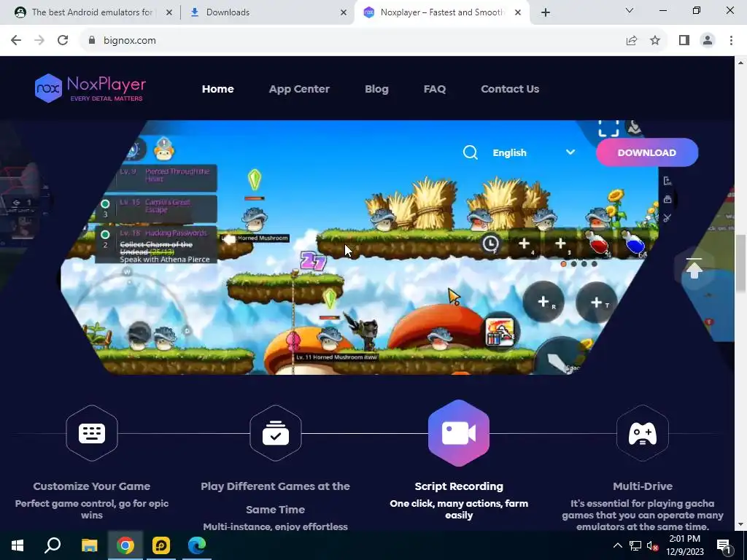Open the FAQ nav link
Image resolution: width=747 pixels, height=560 pixels.
pyautogui.click(x=435, y=88)
